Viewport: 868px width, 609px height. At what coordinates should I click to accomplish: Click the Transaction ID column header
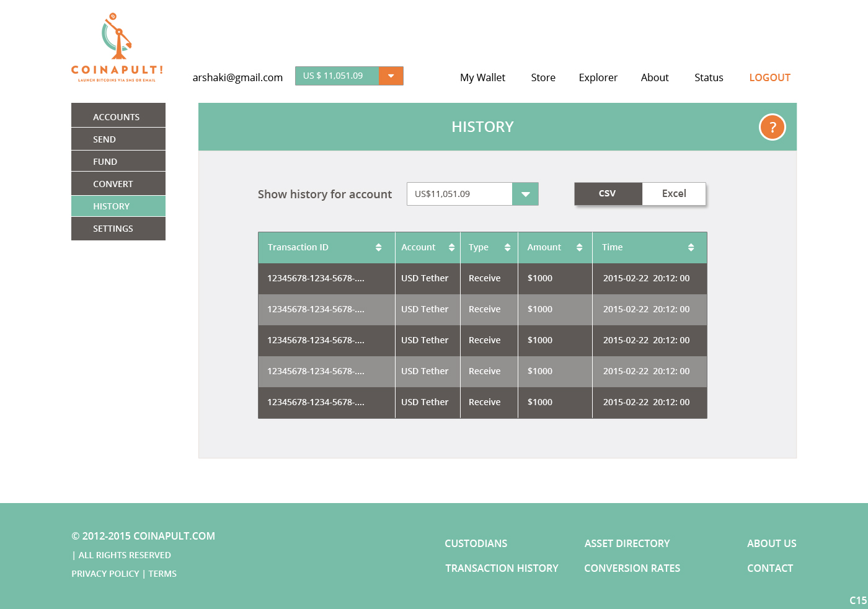[298, 247]
